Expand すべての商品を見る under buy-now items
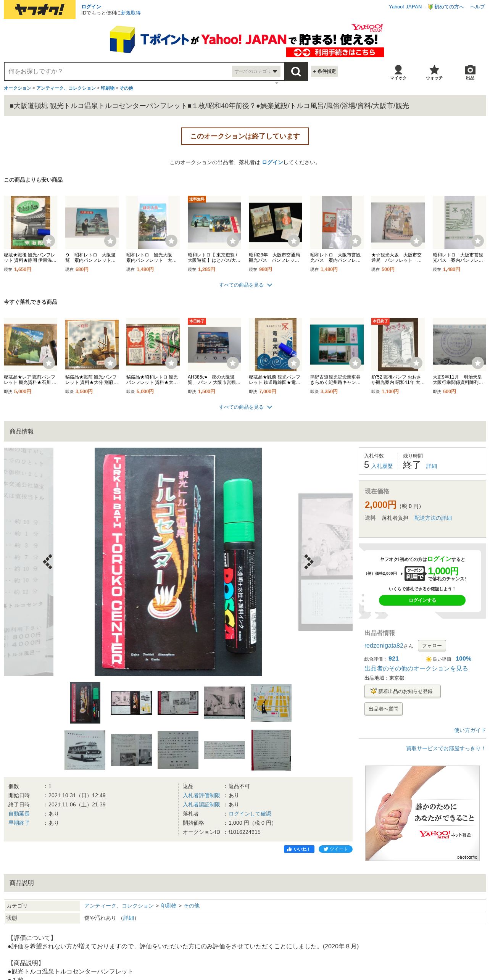The image size is (490, 980). 245,407
